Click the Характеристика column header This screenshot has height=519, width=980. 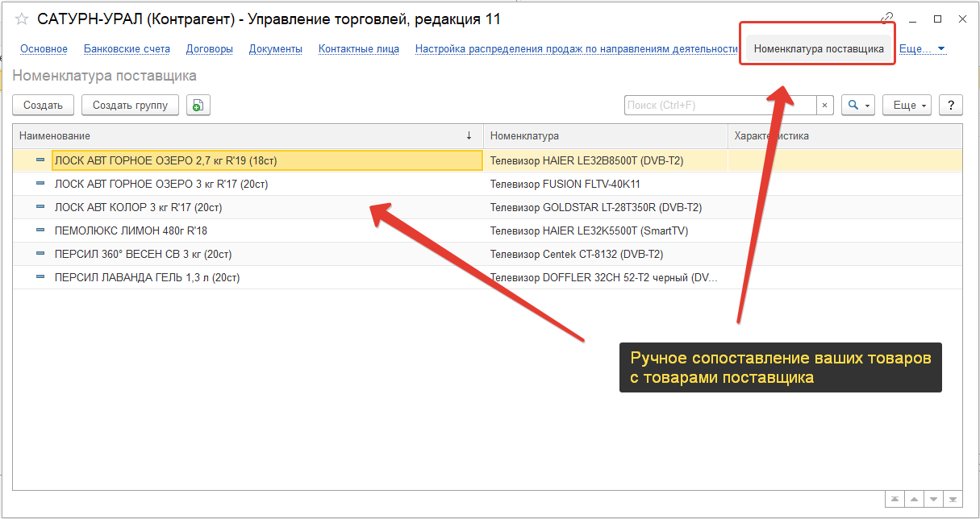click(x=845, y=136)
